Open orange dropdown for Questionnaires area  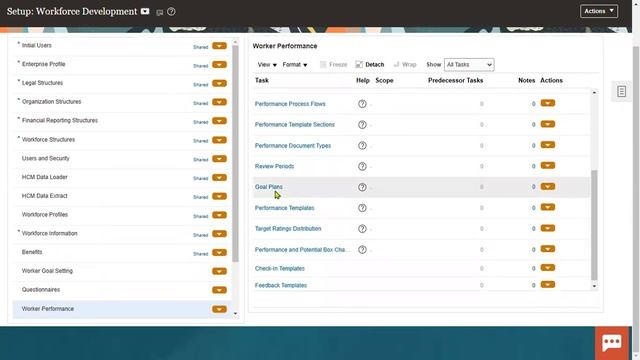click(219, 290)
